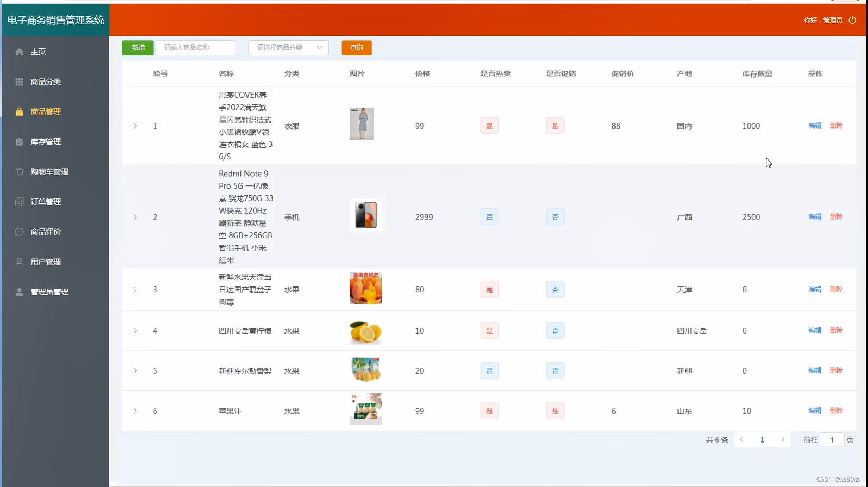Click the orange 查询 button

tap(357, 48)
